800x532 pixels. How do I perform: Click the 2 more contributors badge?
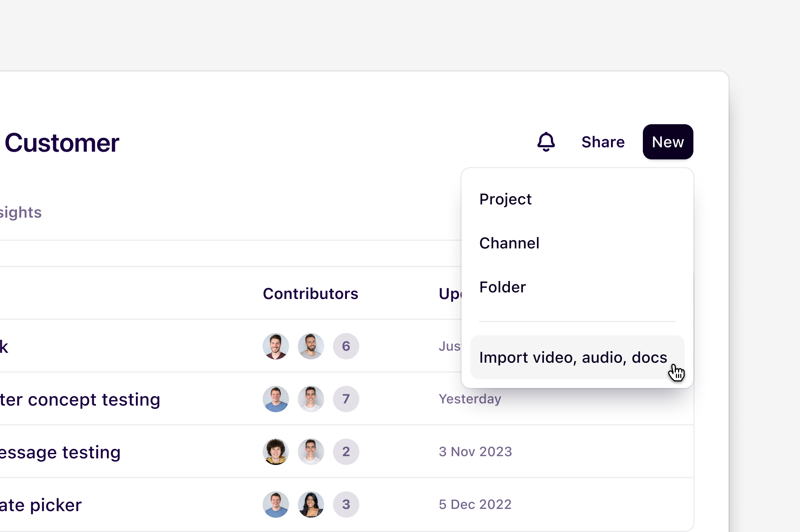coord(346,452)
